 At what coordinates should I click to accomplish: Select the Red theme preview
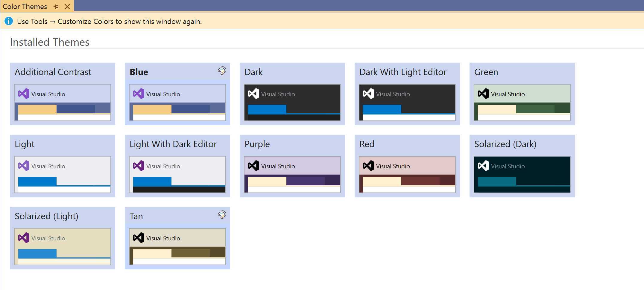pos(407,175)
